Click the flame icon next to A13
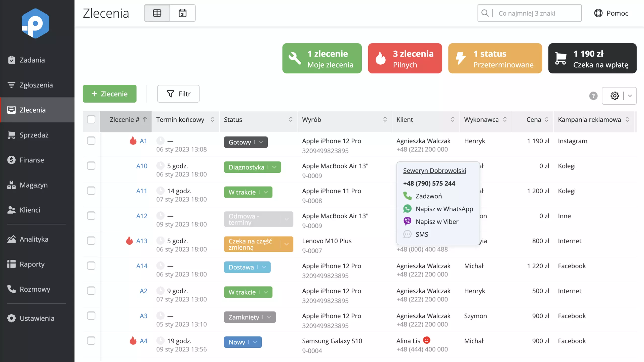The image size is (644, 362). pyautogui.click(x=129, y=241)
